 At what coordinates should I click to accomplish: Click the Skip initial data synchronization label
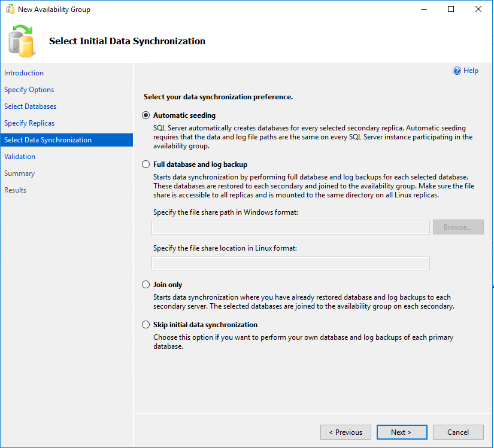tap(205, 325)
